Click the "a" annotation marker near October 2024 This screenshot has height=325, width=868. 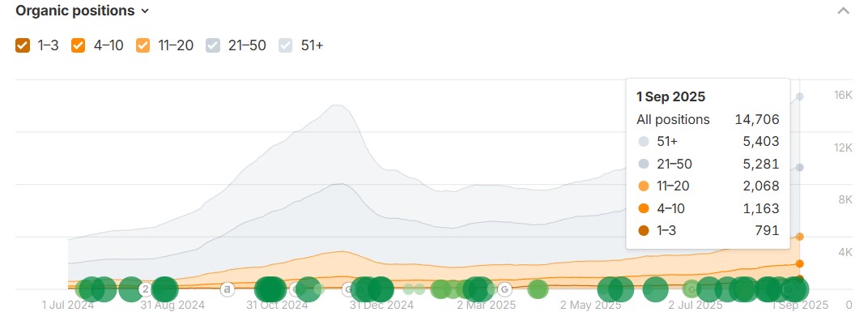[228, 289]
